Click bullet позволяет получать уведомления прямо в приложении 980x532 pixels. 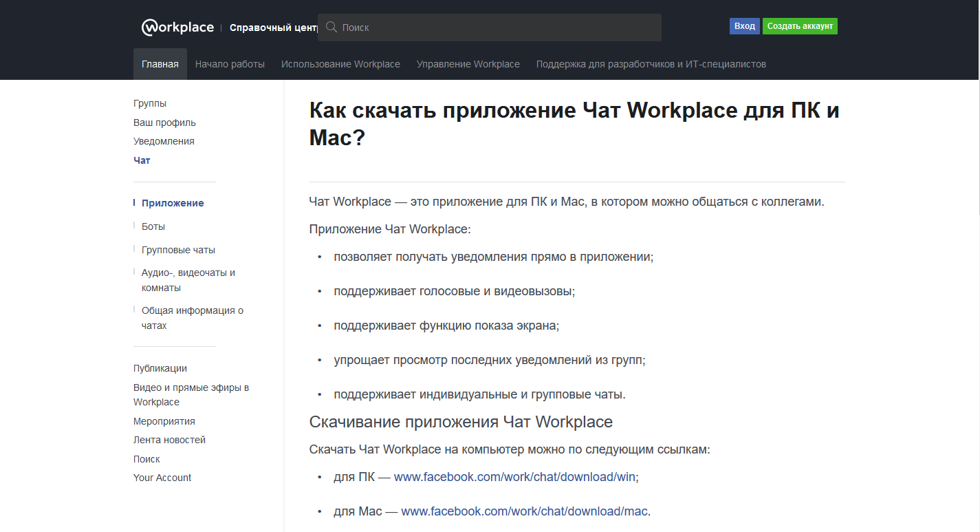tap(494, 257)
